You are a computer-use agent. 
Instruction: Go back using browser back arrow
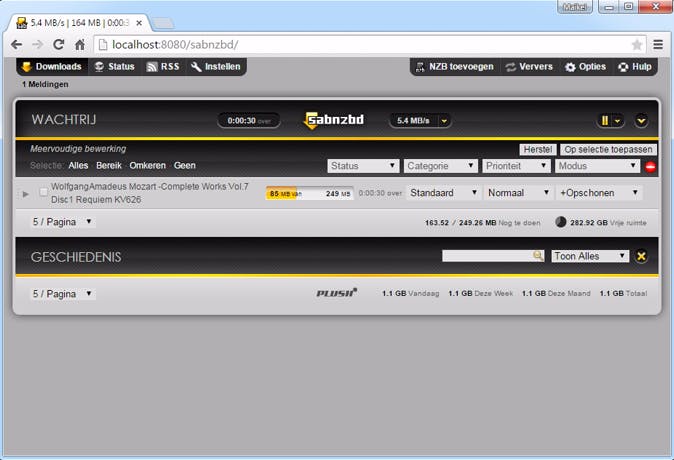16,44
